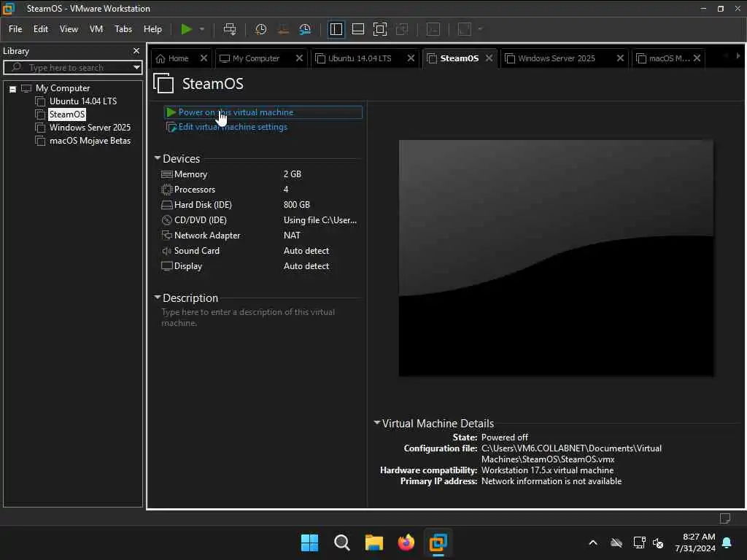Select SteamOS in the library tree
This screenshot has height=560, width=747.
click(66, 114)
